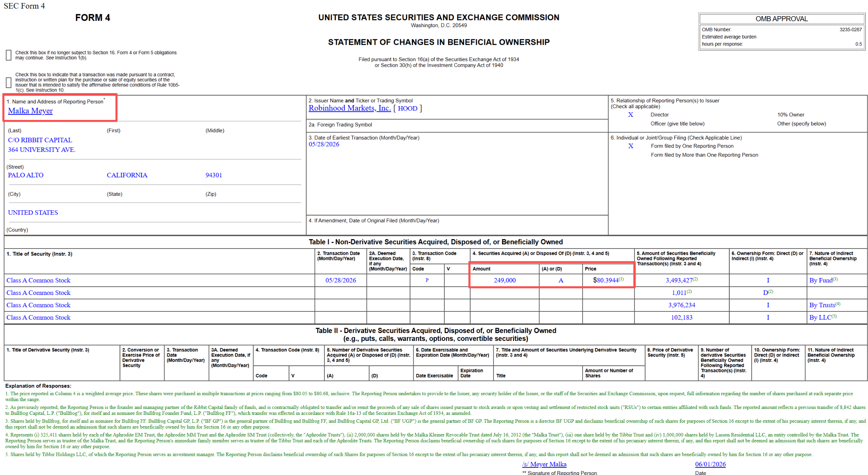
Task: Click the beneficially owned amount 3,976,234
Action: point(682,305)
